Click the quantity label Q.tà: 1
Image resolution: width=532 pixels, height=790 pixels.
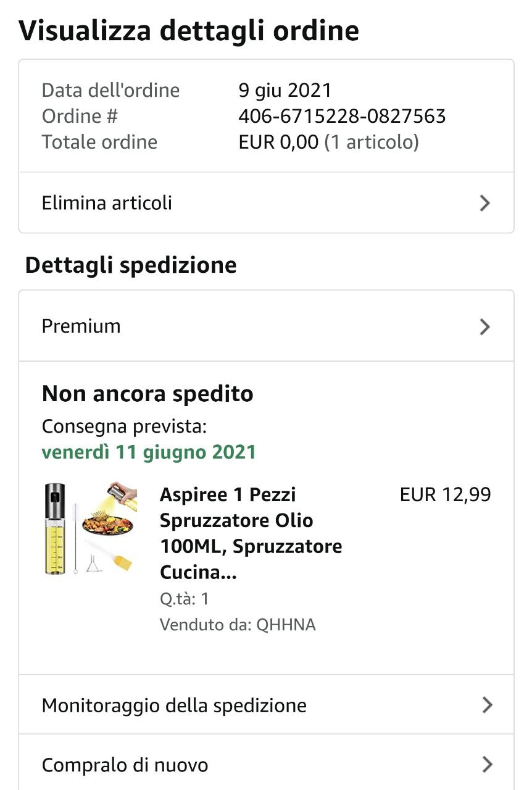(185, 599)
